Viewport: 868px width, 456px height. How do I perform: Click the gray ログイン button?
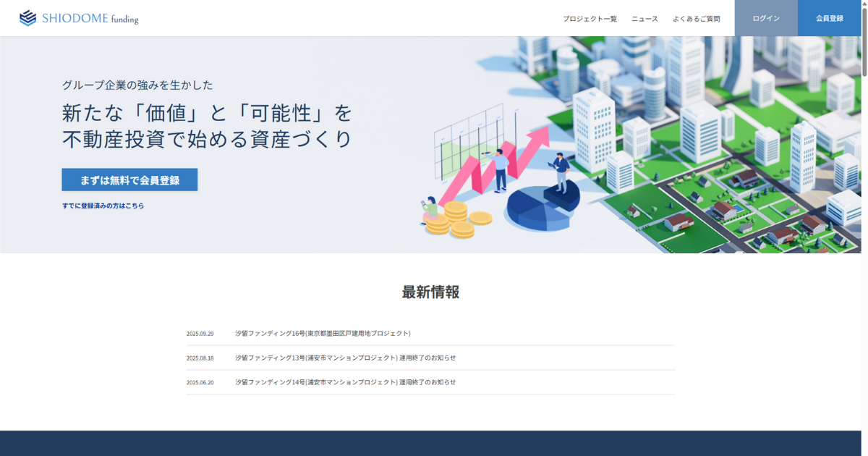click(x=765, y=19)
